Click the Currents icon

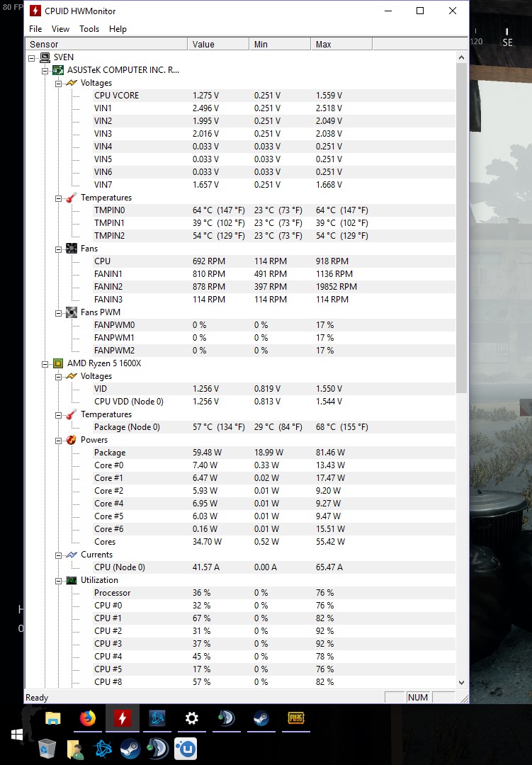coord(72,555)
